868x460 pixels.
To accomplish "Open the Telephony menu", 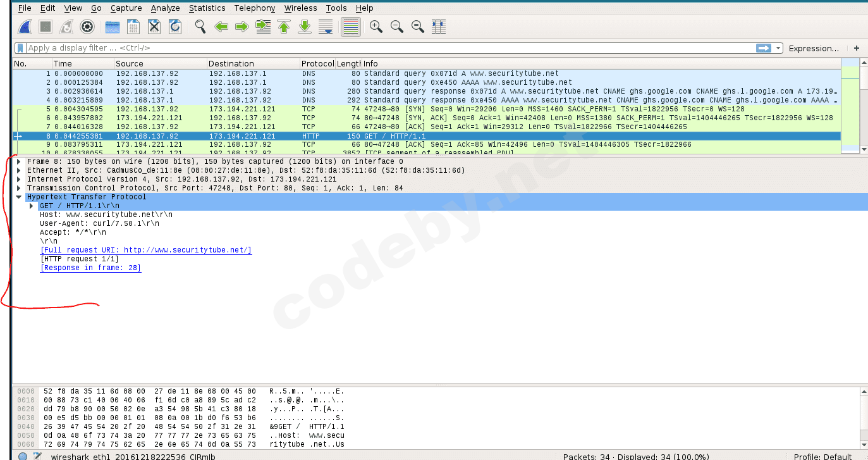I will 255,8.
